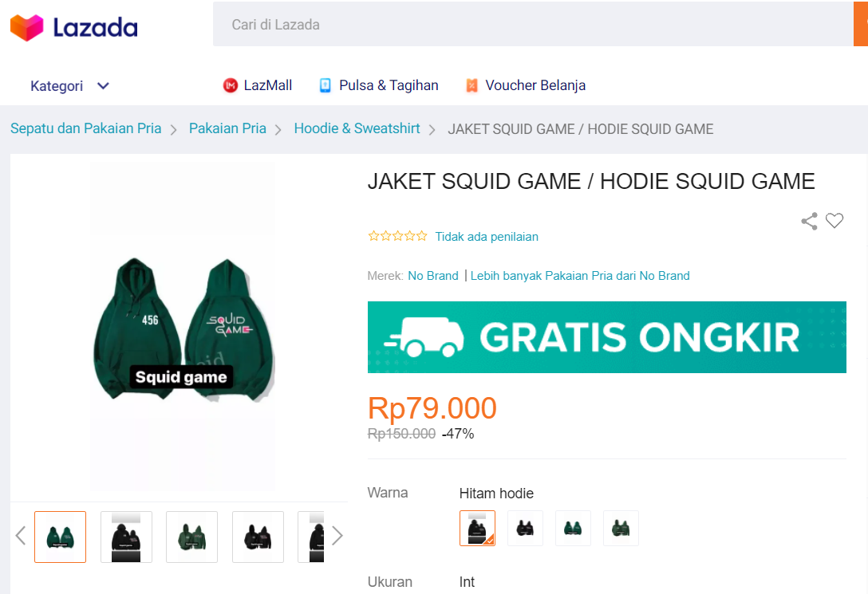Image resolution: width=868 pixels, height=594 pixels.
Task: Click the LazMall icon
Action: 231,85
